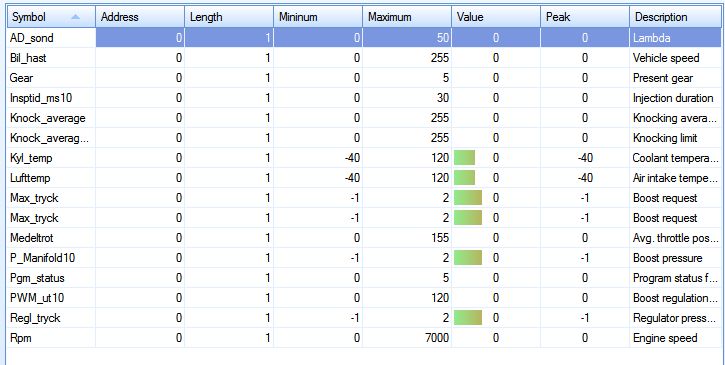Click the Length column header
Viewport: 725px width, 365px height.
[229, 17]
